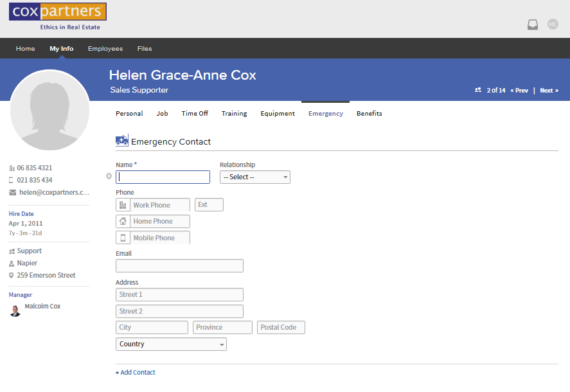Go to Next employee
Screen dimensions: 570x392
pyautogui.click(x=549, y=91)
